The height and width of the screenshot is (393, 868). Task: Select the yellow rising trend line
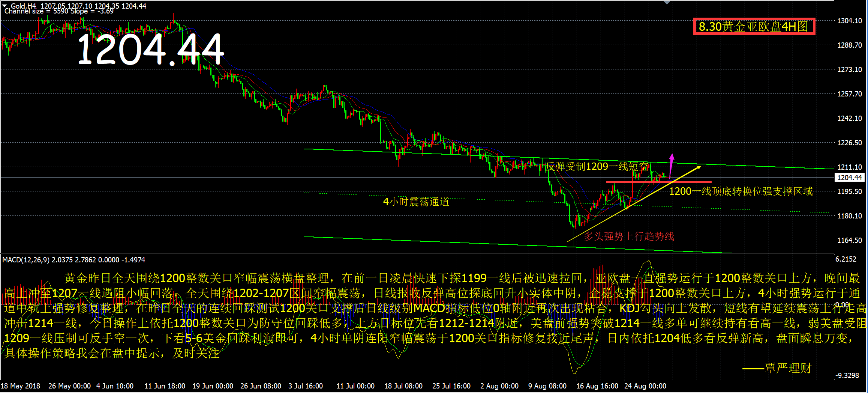tap(634, 203)
